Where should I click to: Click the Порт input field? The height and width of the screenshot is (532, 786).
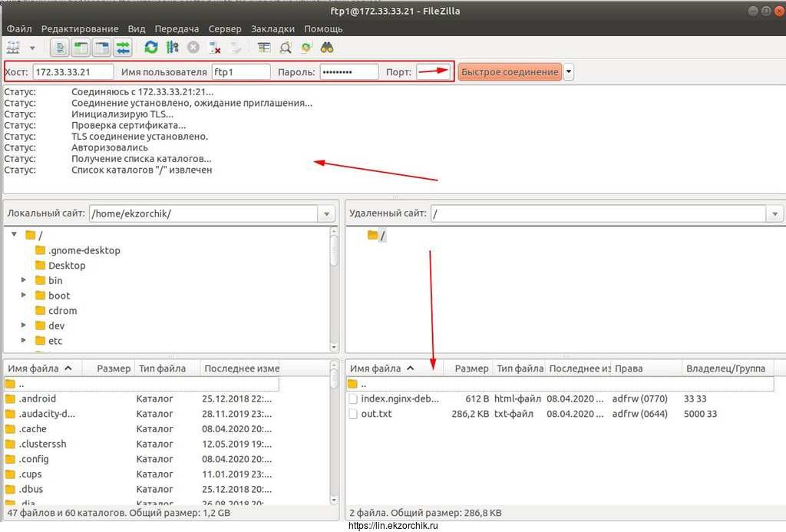coord(433,72)
